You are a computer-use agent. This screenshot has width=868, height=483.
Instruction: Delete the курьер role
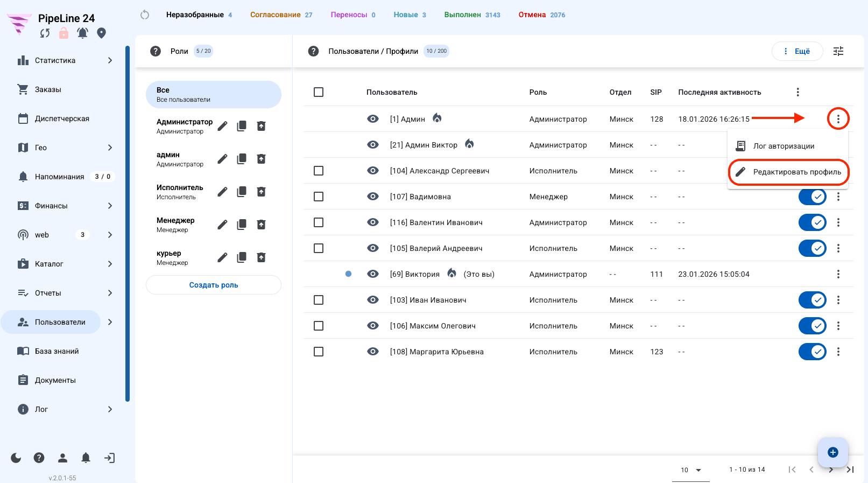pyautogui.click(x=261, y=257)
